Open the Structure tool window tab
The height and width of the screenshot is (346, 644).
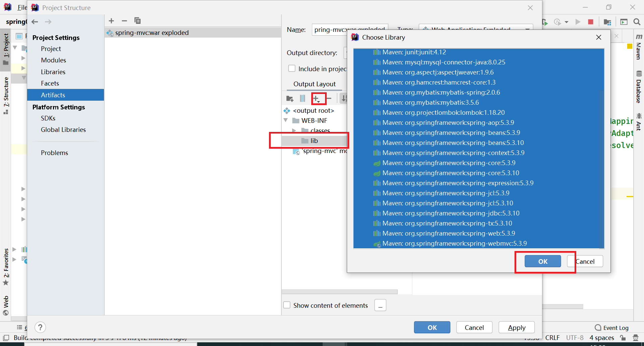6,95
